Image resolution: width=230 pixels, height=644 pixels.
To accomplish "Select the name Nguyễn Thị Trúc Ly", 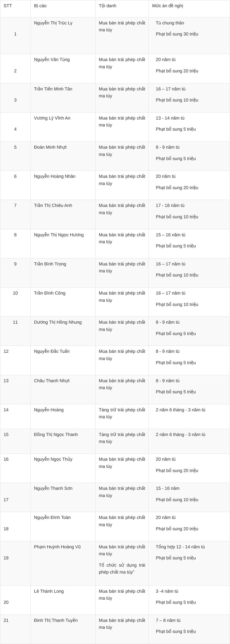I will 53,23.
